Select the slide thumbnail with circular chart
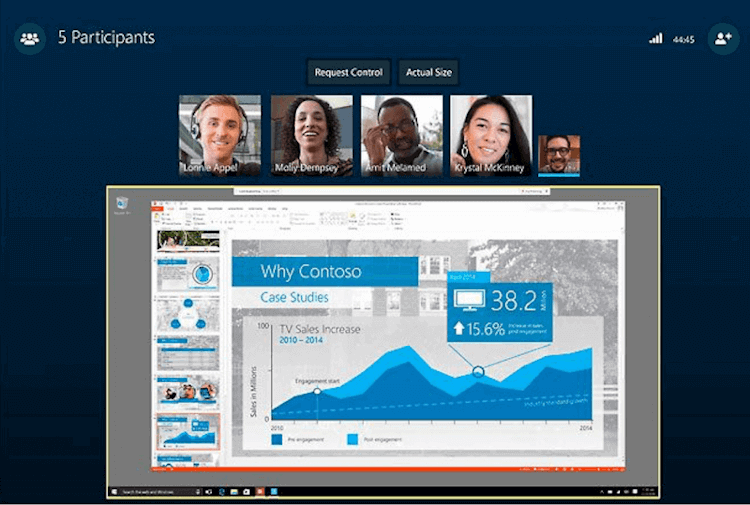This screenshot has height=505, width=750. coord(188,274)
